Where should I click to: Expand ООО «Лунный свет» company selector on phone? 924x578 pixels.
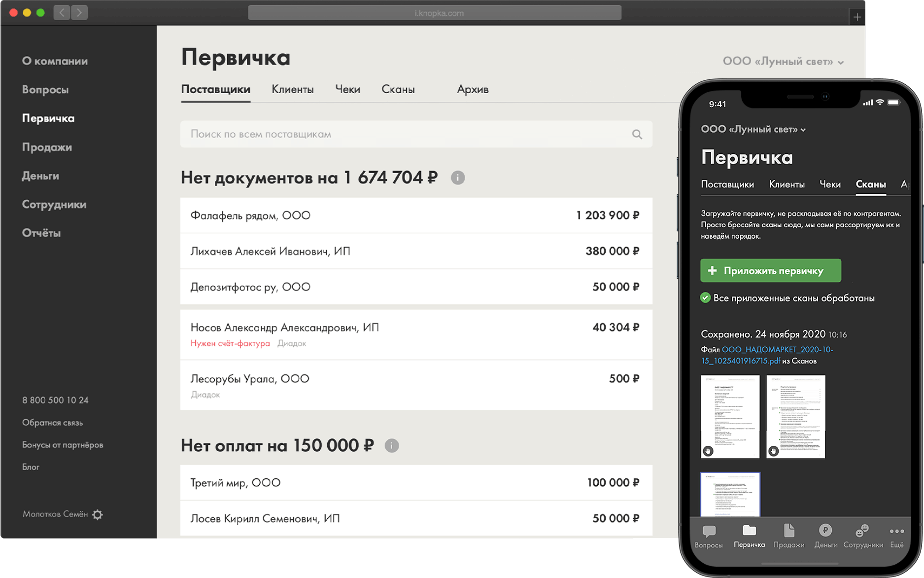(753, 129)
